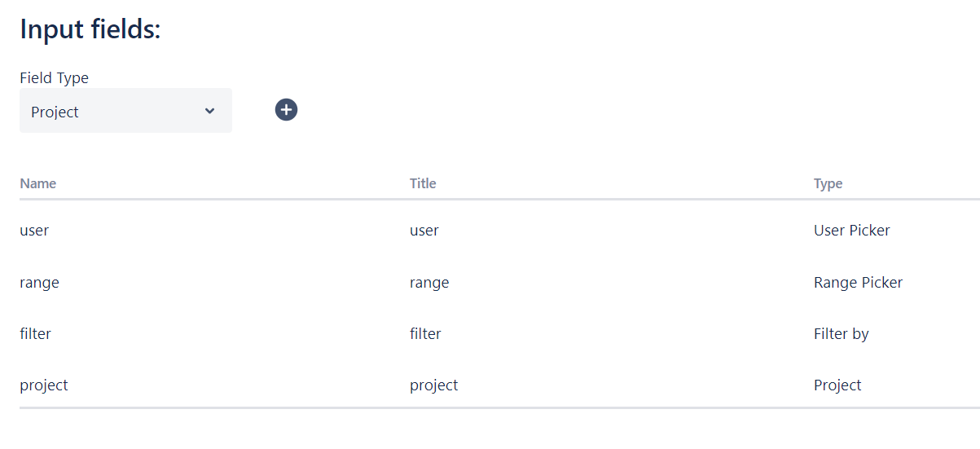
Task: Click the User Picker type cell
Action: coord(852,231)
